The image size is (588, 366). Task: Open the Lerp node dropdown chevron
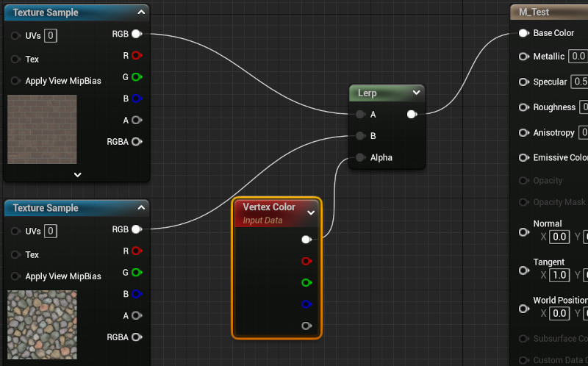click(x=417, y=93)
